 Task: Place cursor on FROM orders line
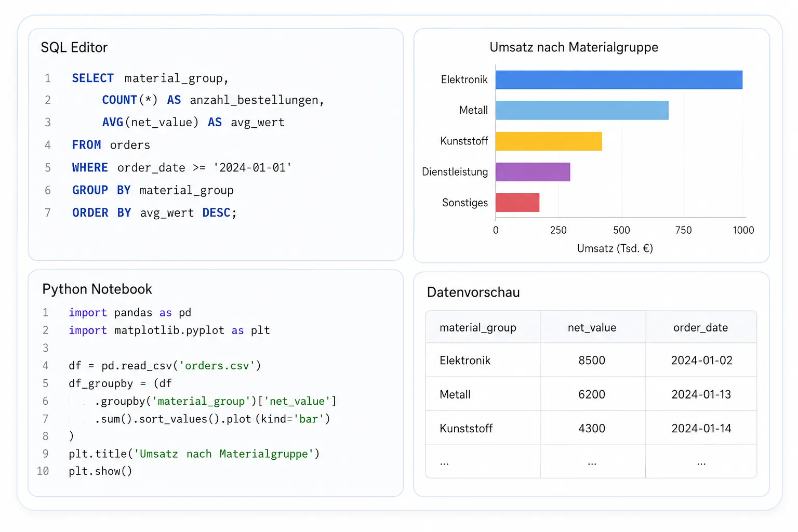pyautogui.click(x=111, y=145)
